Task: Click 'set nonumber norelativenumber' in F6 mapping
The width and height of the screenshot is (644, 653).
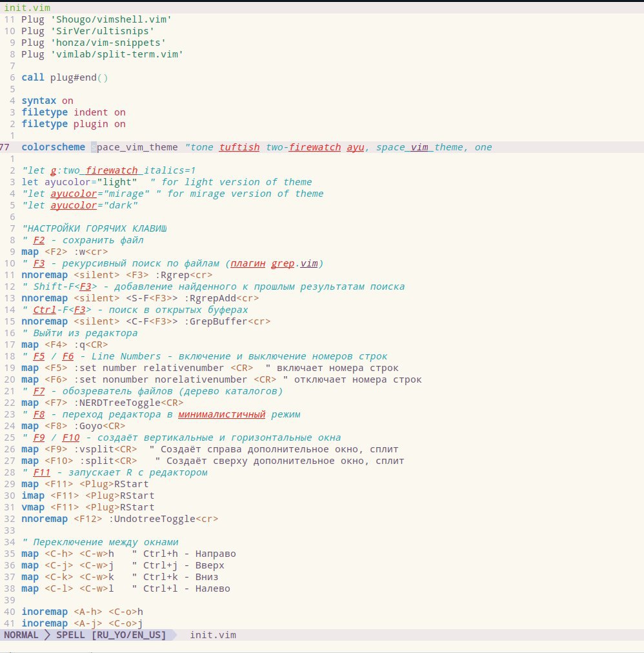Action: coord(163,380)
